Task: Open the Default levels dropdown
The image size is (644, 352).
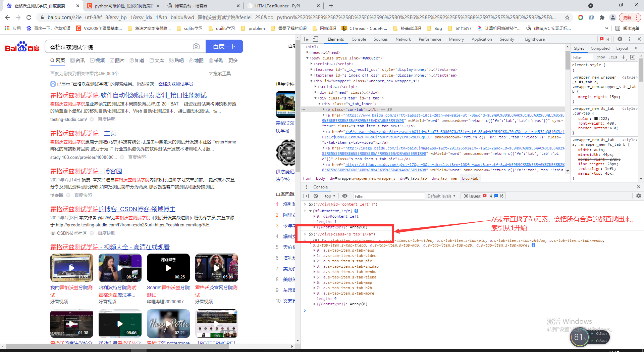Action: point(441,196)
